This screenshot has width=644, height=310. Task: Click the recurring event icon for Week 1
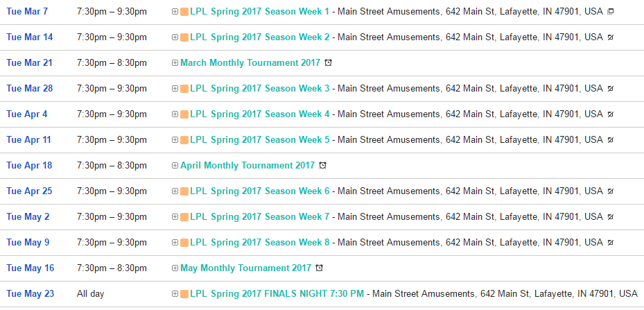pos(610,12)
